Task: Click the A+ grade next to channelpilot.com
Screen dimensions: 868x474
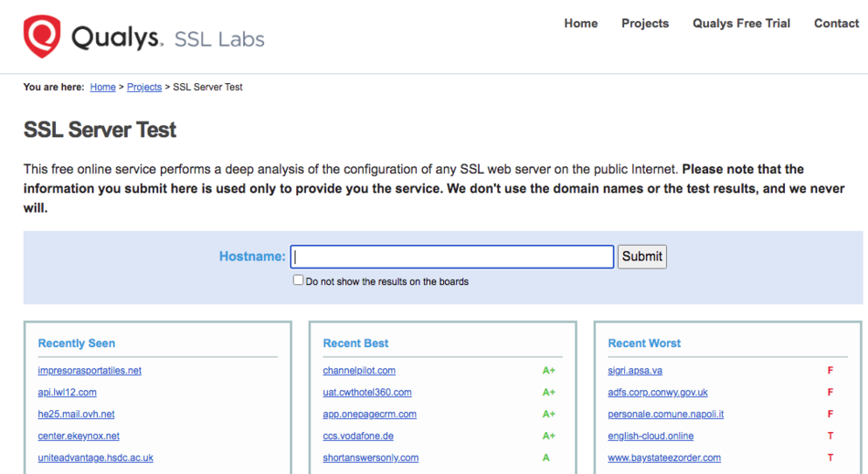Action: pos(548,371)
